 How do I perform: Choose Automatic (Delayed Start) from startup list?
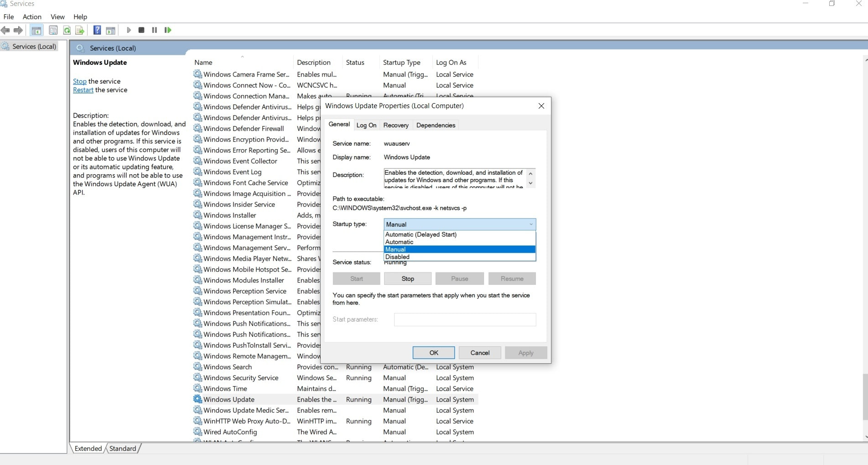click(x=460, y=235)
